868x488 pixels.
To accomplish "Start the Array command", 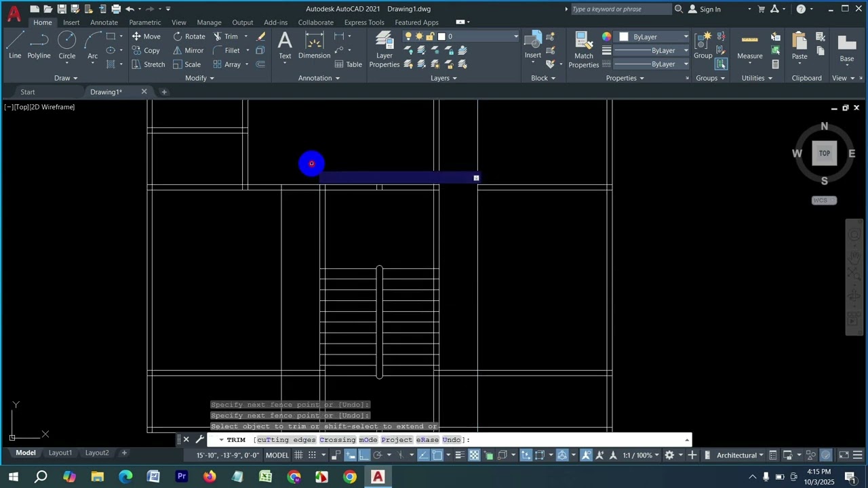I will (227, 64).
